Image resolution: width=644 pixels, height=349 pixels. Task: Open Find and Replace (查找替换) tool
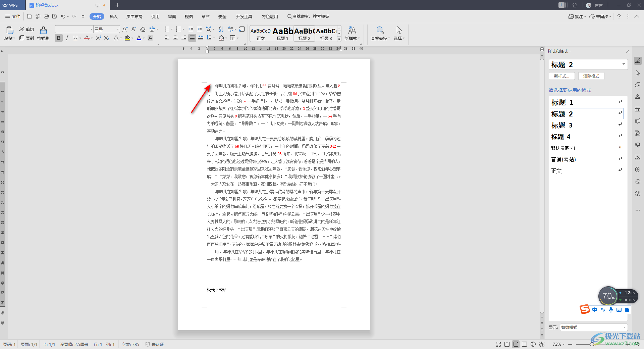pyautogui.click(x=380, y=34)
